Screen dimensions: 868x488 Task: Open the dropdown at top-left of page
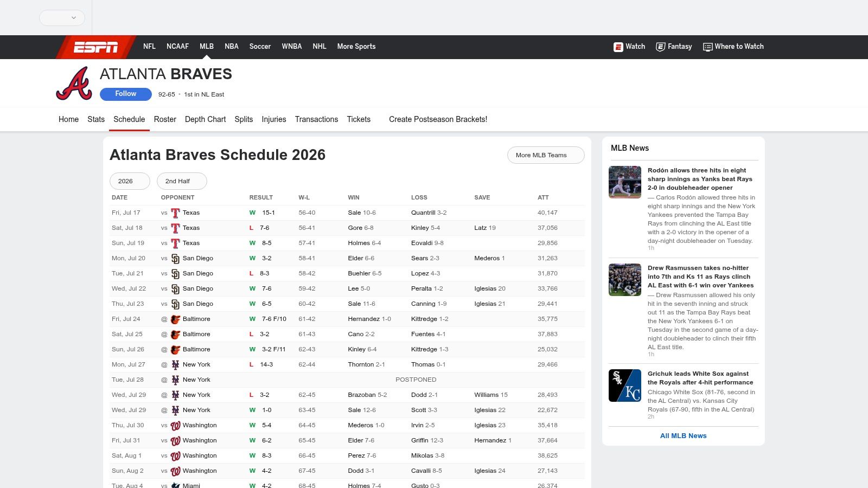(62, 18)
